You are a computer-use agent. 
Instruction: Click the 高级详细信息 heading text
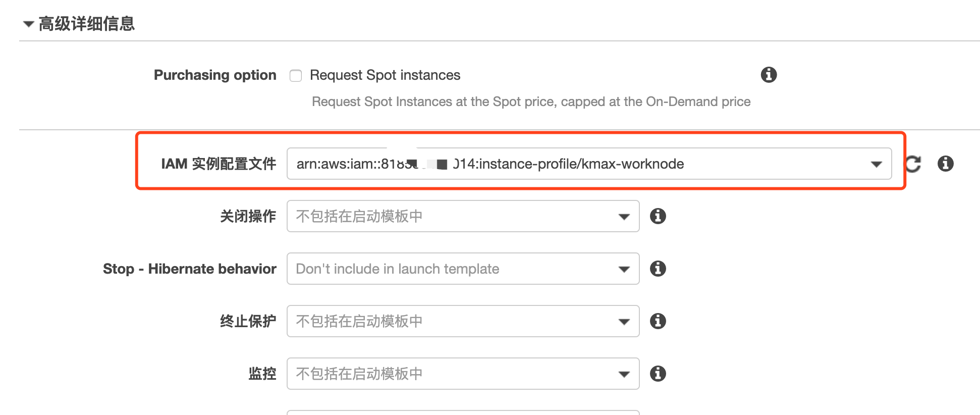(87, 24)
